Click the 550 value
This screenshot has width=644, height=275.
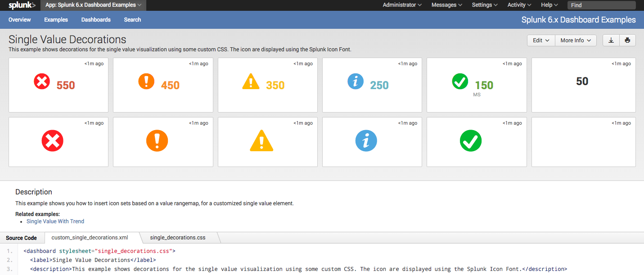[x=66, y=85]
